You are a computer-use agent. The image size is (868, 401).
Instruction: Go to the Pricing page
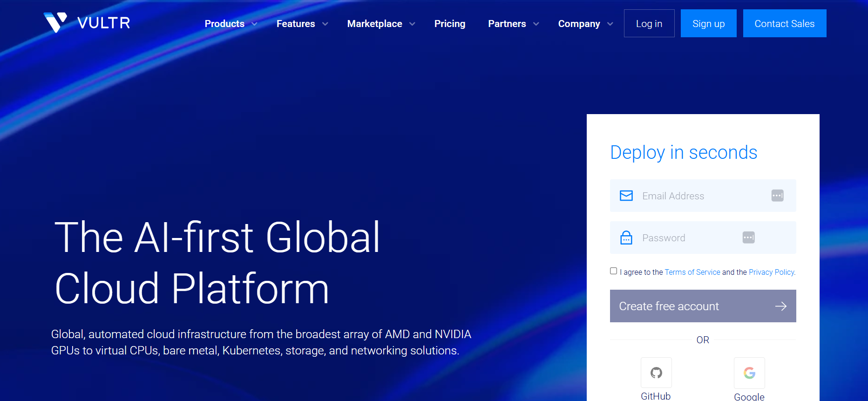[450, 24]
